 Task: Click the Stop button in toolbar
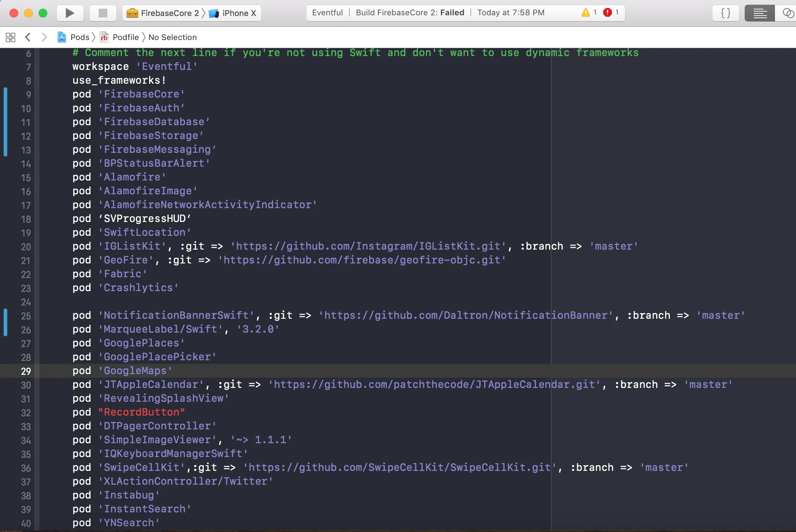point(103,13)
